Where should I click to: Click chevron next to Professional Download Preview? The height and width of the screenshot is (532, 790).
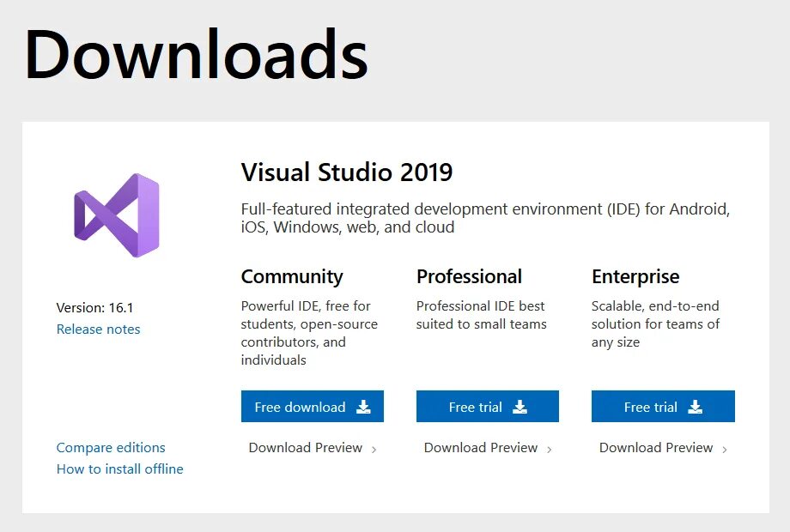point(550,450)
